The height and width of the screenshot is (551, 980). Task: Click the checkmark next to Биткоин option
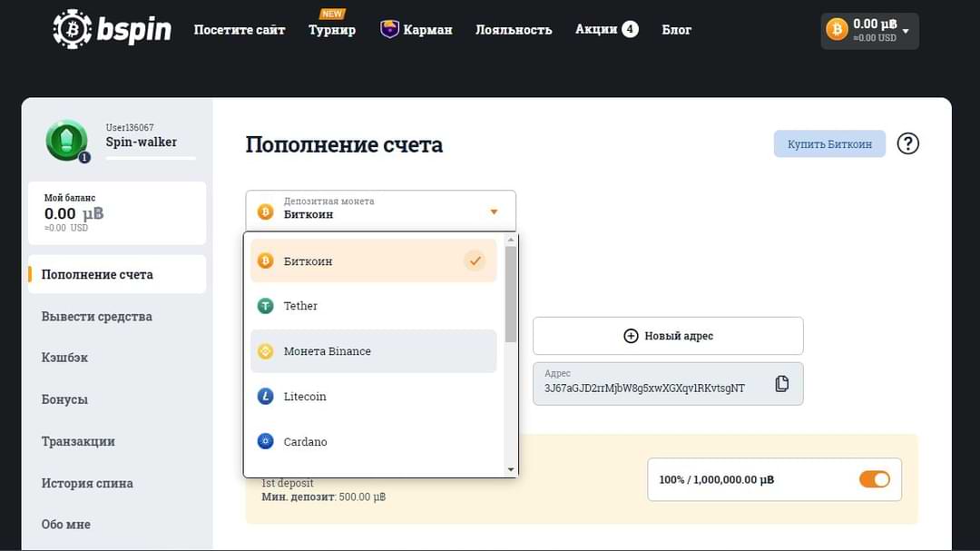coord(475,261)
